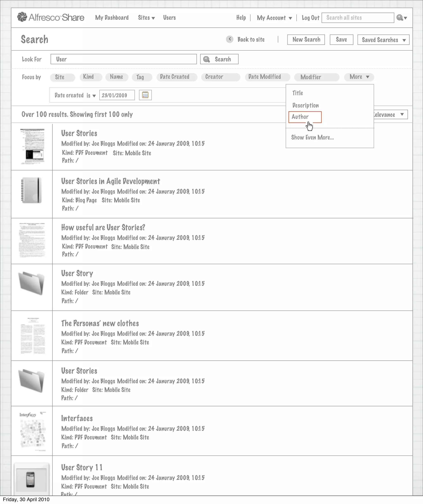423x504 pixels.
Task: Click the Back to site arrow icon
Action: 230,39
